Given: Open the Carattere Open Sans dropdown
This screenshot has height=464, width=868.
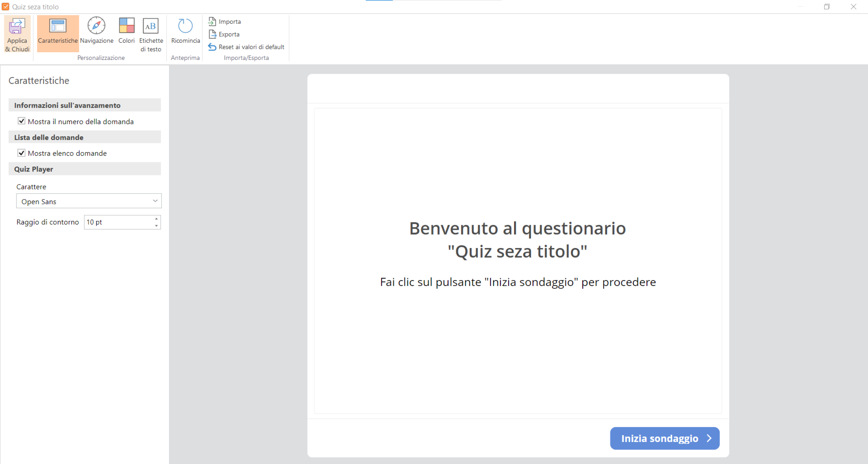Looking at the screenshot, I should (x=89, y=201).
